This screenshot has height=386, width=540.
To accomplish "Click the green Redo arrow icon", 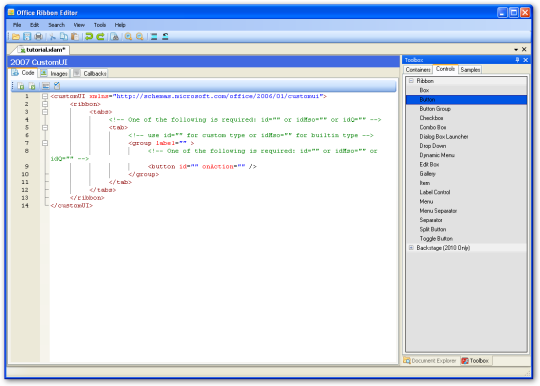I will pos(101,36).
